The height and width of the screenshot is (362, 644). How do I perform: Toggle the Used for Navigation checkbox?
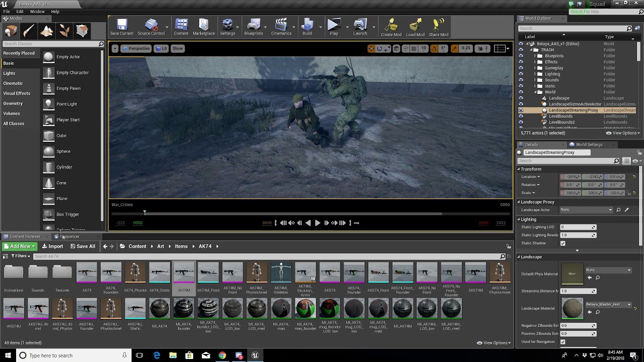(x=562, y=342)
